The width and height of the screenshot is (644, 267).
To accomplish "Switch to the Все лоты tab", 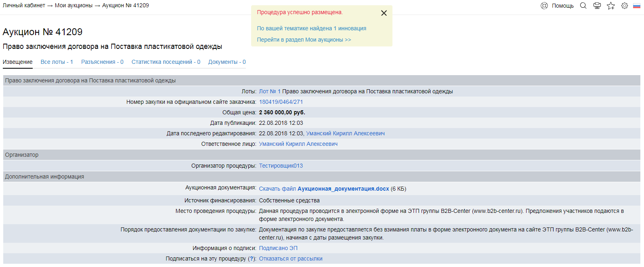I will pos(57,62).
